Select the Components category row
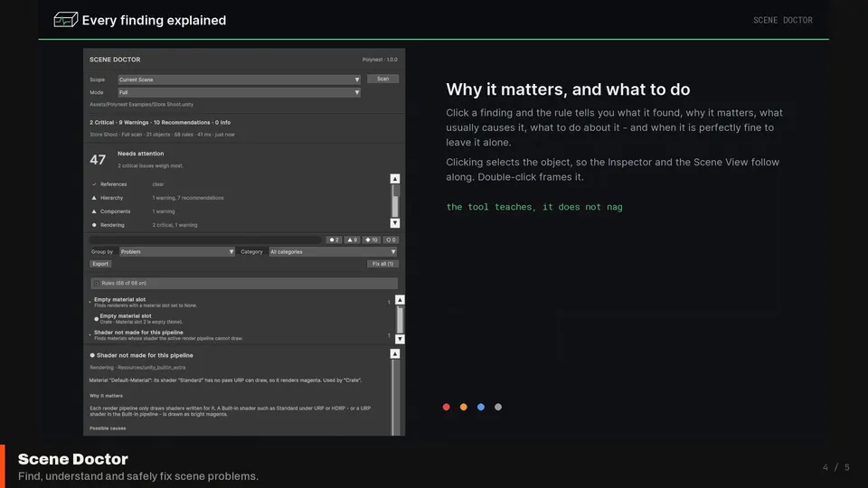 238,211
